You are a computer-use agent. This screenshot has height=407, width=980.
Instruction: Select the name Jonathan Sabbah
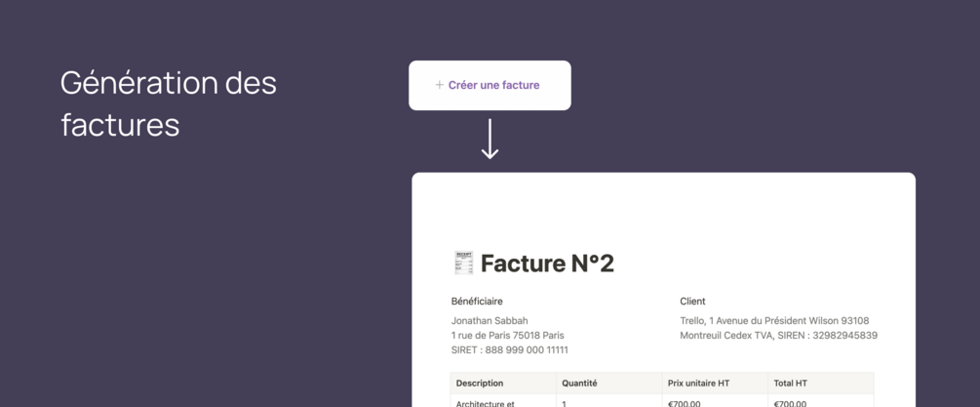click(490, 321)
